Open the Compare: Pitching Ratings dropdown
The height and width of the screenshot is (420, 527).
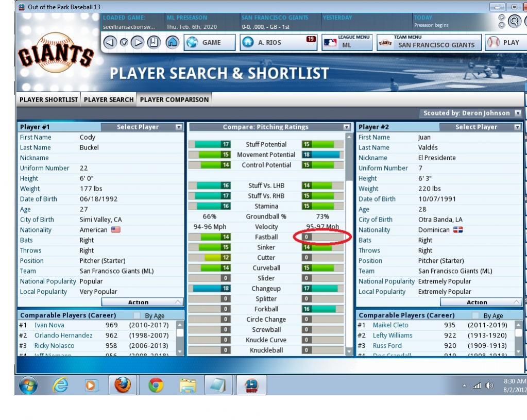(x=269, y=127)
